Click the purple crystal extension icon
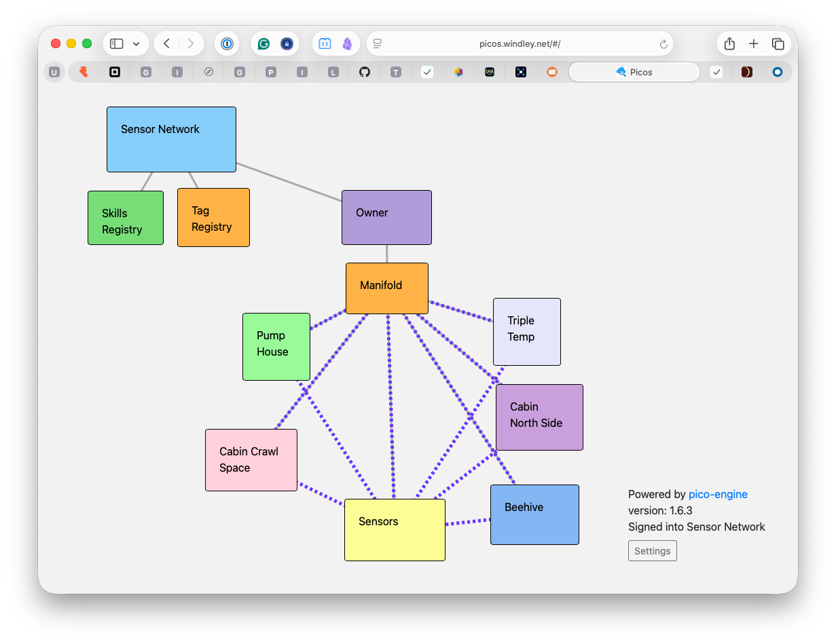This screenshot has width=836, height=644. pos(347,43)
